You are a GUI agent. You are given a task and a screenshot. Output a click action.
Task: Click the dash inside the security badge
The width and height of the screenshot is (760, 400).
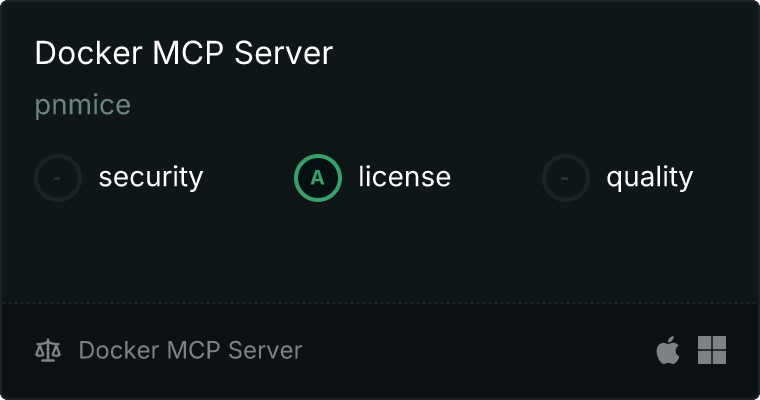coord(57,178)
